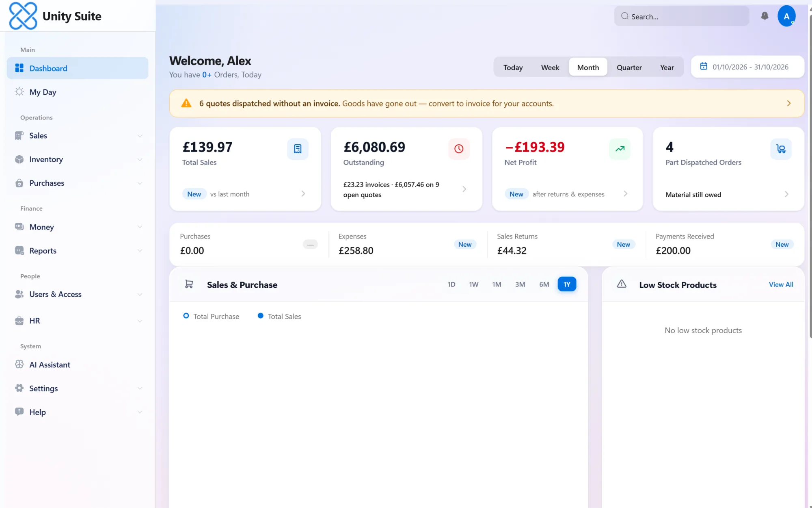812x508 pixels.
Task: Click the Unity Suite logo icon
Action: click(x=23, y=16)
